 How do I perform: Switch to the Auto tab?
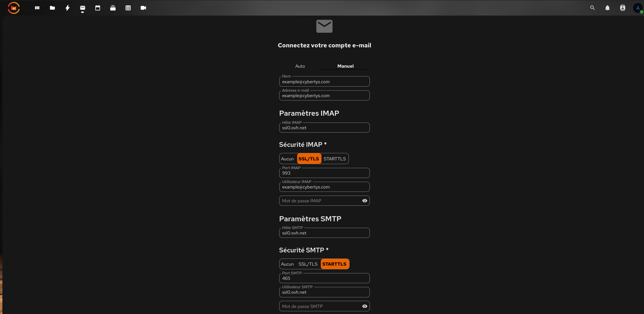coord(300,66)
